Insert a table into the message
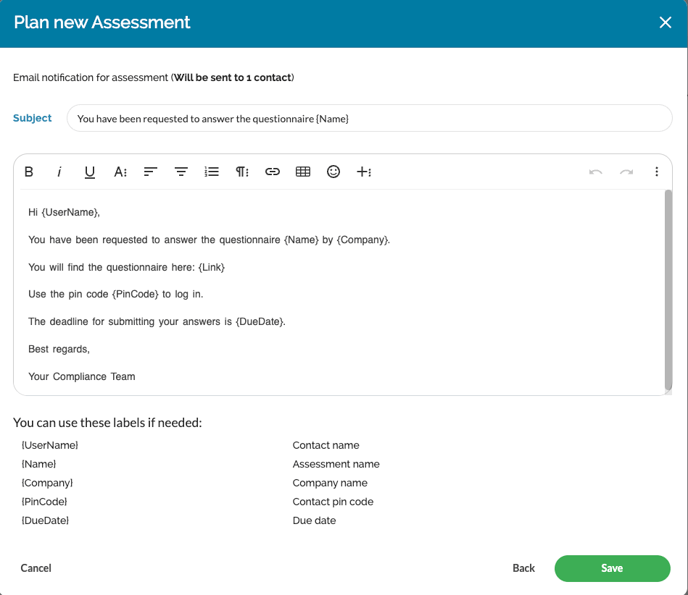688x595 pixels. click(x=303, y=172)
